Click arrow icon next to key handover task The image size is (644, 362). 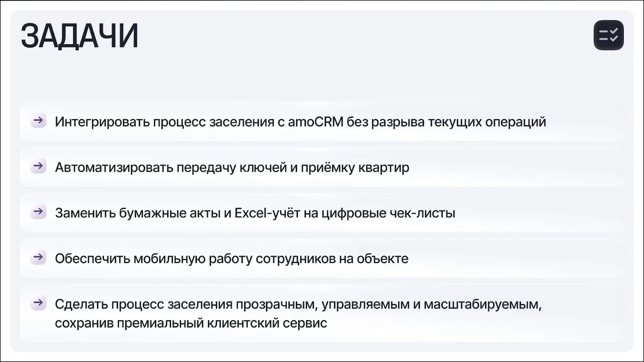coord(38,166)
